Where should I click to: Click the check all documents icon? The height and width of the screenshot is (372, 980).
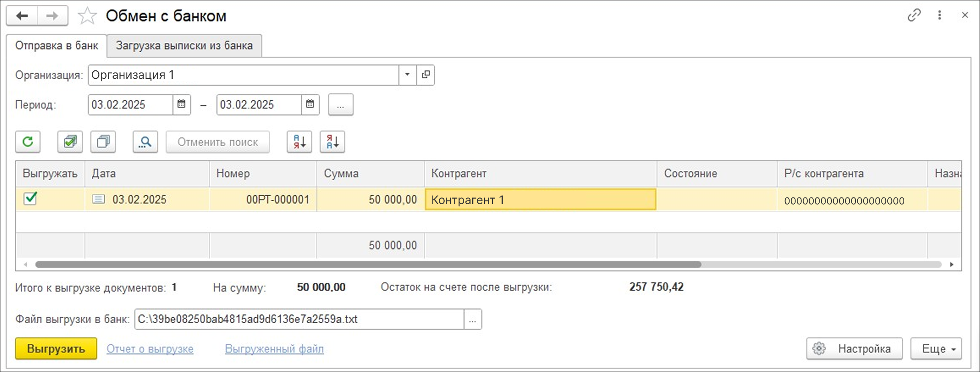pyautogui.click(x=70, y=142)
